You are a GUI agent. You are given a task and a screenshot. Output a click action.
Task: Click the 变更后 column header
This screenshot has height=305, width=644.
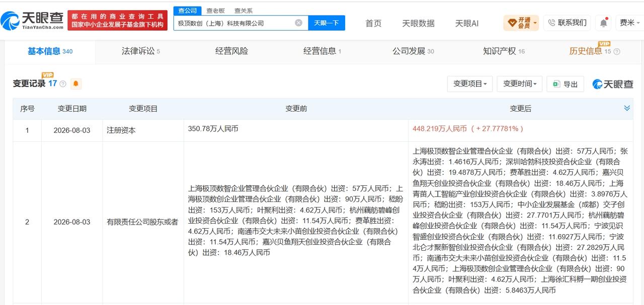[x=521, y=109]
